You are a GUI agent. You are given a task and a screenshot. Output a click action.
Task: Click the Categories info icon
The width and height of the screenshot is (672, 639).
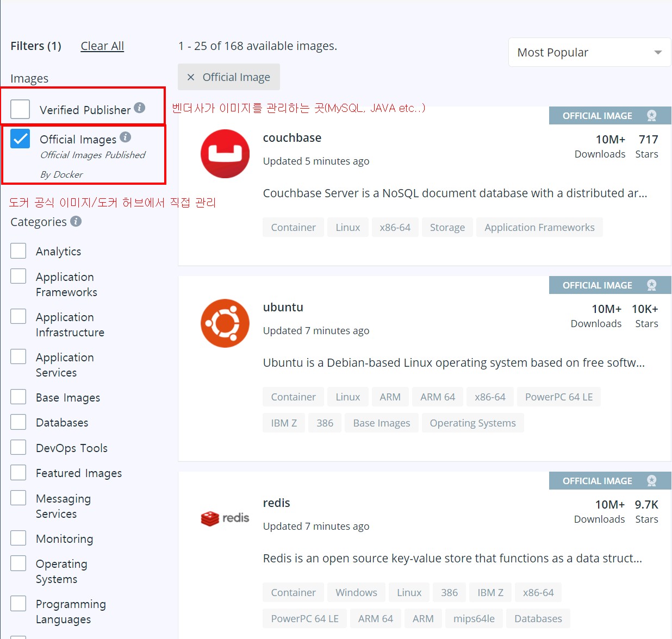76,221
